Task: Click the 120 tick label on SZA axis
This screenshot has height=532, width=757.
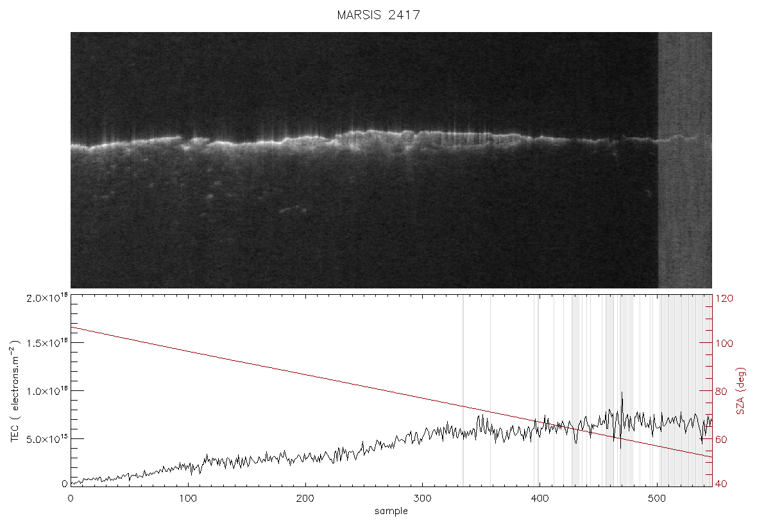Action: 724,299
